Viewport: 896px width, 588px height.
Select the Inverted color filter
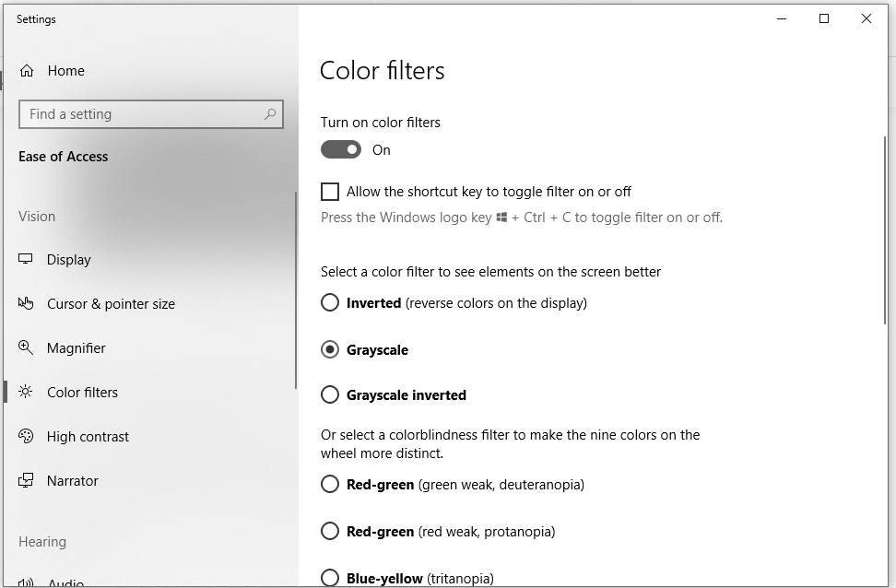329,302
